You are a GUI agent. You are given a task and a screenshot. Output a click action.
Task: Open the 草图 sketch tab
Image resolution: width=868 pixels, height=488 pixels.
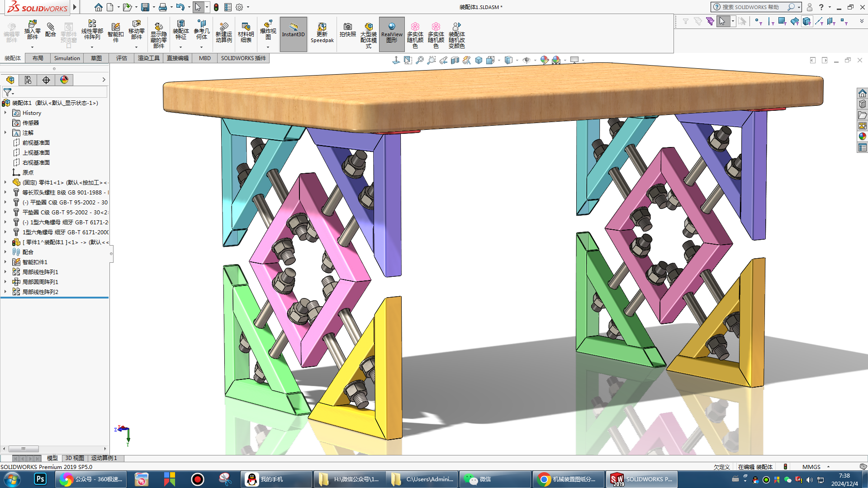click(96, 58)
